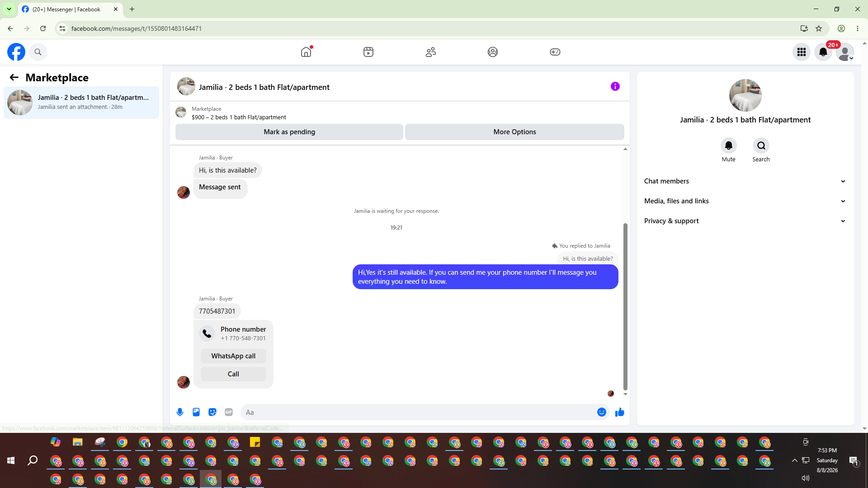
Task: Click the chat scroll down arrow
Action: [x=626, y=394]
